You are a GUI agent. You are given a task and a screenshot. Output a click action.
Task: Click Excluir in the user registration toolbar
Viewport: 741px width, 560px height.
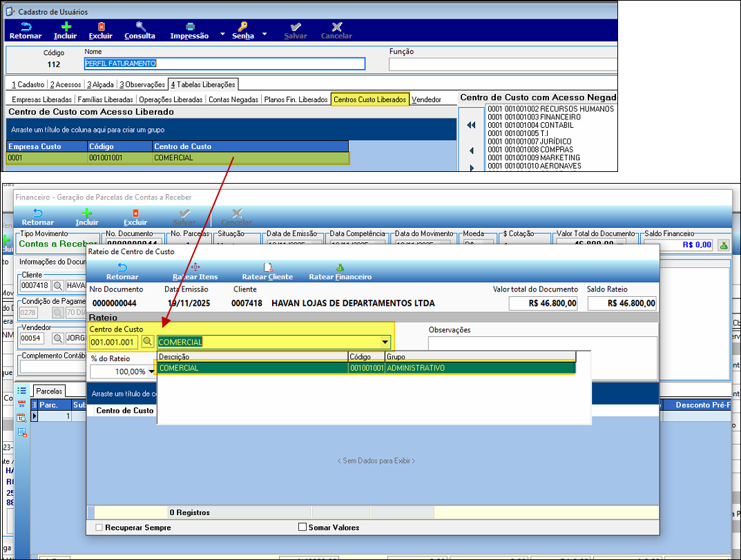101,30
